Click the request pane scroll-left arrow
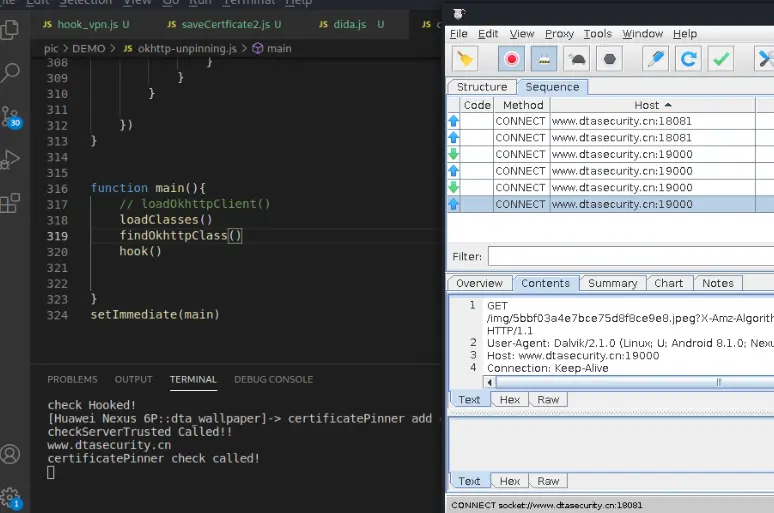The height and width of the screenshot is (513, 774). point(489,382)
